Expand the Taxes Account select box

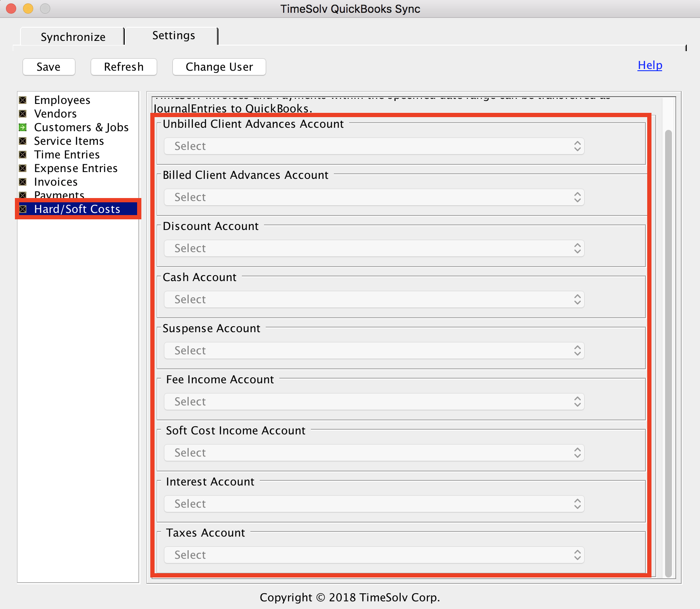pos(374,555)
